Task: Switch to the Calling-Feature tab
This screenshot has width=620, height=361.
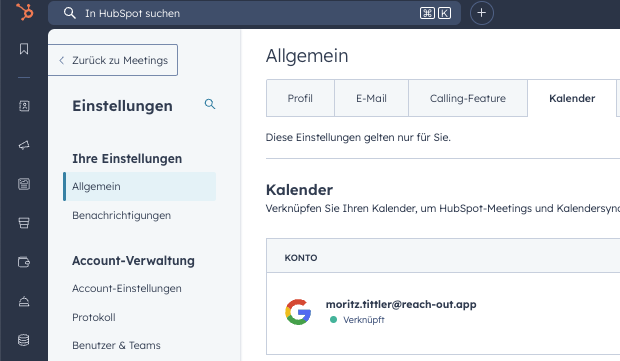Action: coord(468,98)
